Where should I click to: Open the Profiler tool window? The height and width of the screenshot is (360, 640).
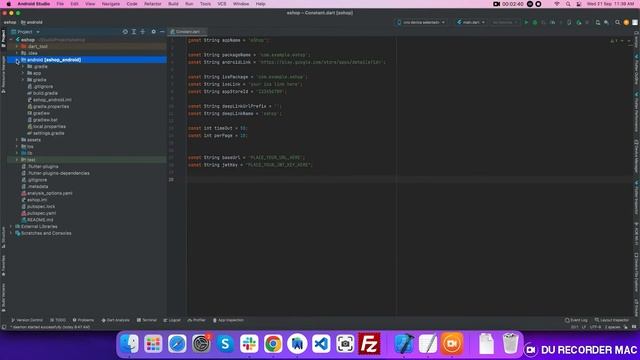(x=197, y=320)
